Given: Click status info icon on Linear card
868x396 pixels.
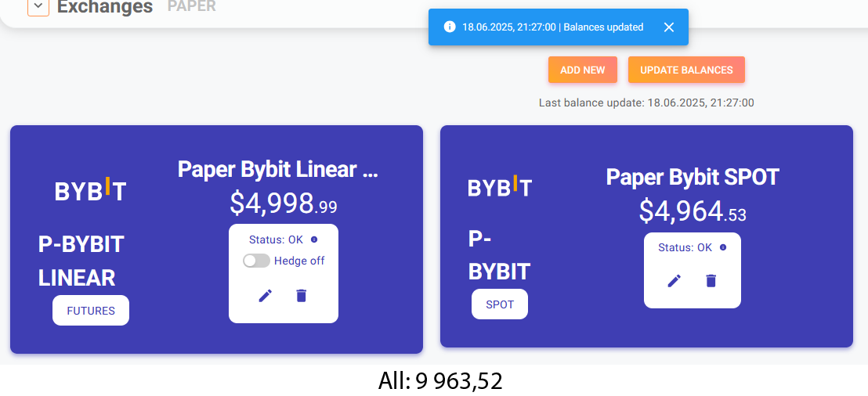Looking at the screenshot, I should (x=314, y=239).
